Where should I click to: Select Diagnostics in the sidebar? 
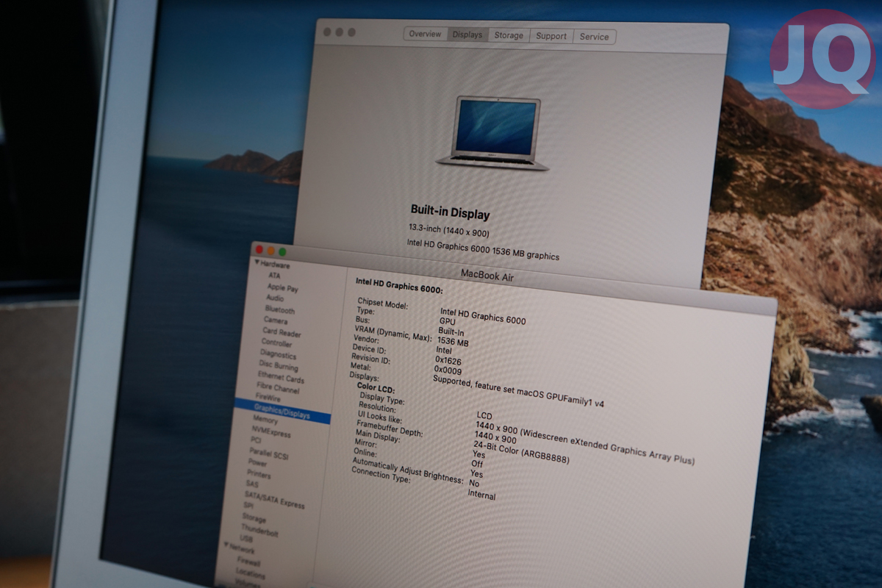(x=279, y=354)
